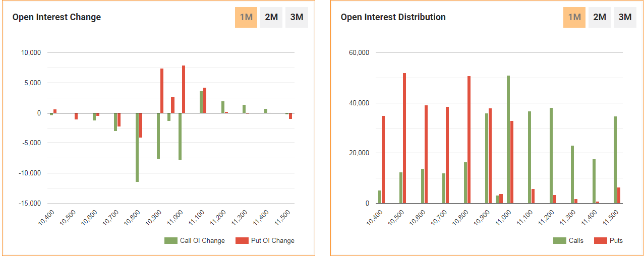Click the Open Interest Distribution heading
The image size is (644, 257).
(393, 17)
